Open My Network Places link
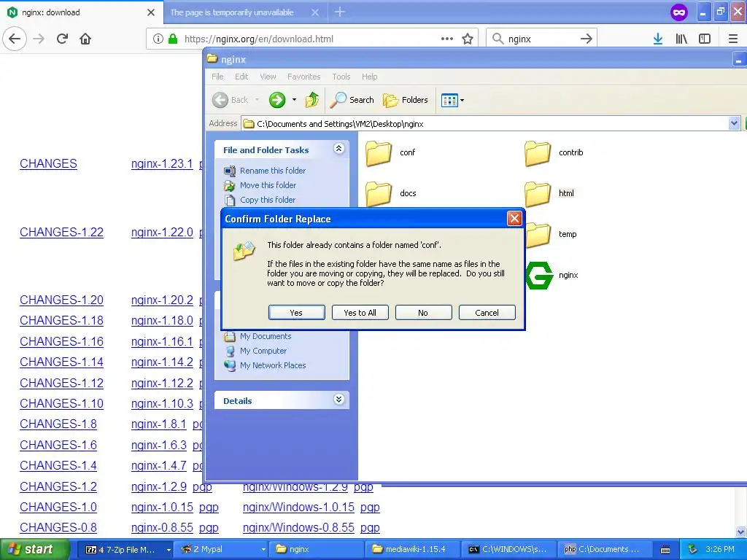747x560 pixels. 273,366
